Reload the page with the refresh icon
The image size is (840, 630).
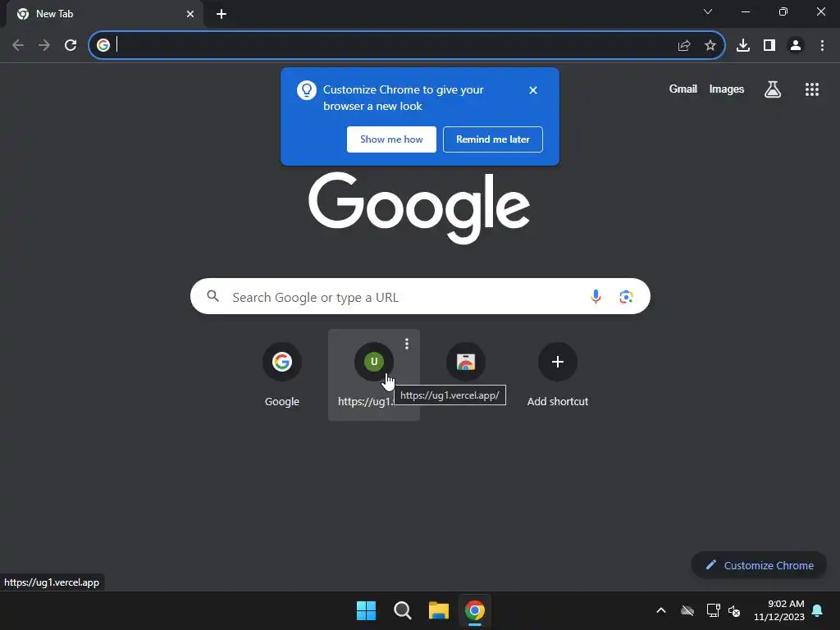click(x=71, y=45)
